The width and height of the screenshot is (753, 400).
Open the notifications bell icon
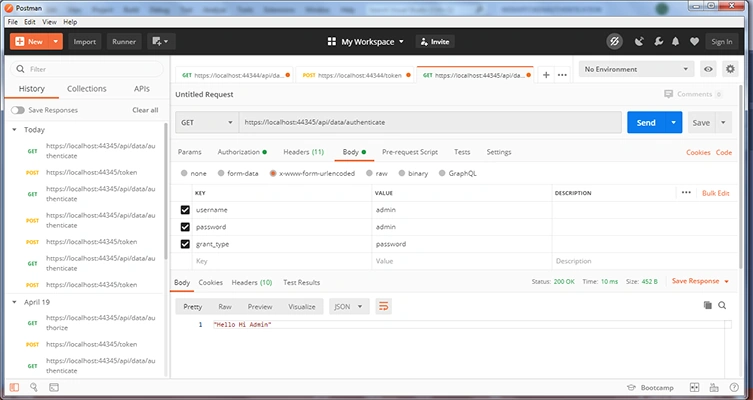[x=676, y=42]
